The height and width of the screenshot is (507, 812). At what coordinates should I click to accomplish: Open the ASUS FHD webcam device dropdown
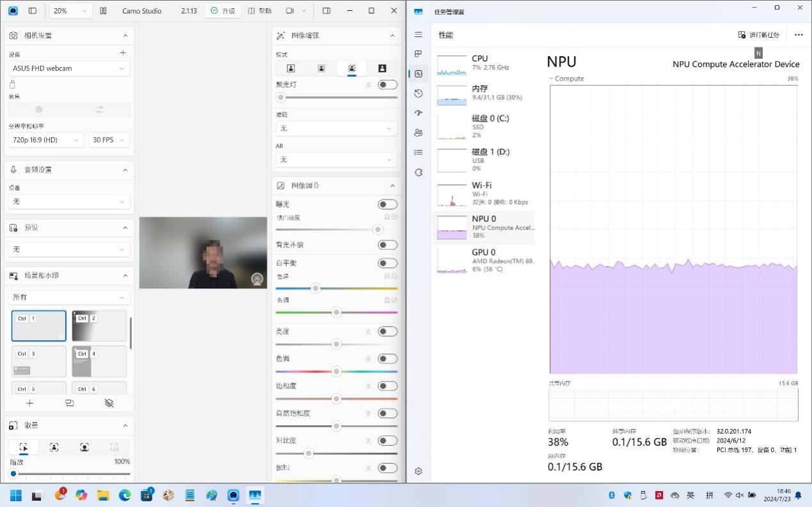tap(69, 68)
